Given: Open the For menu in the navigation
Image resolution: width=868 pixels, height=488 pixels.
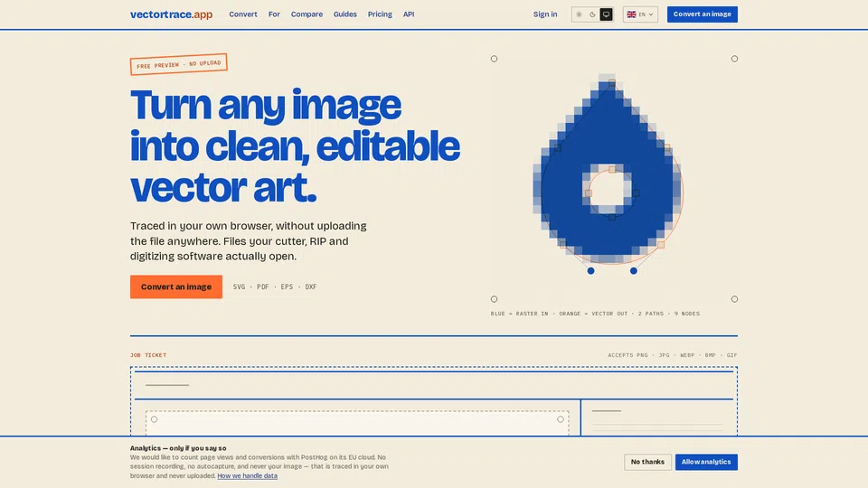Looking at the screenshot, I should tap(274, 14).
